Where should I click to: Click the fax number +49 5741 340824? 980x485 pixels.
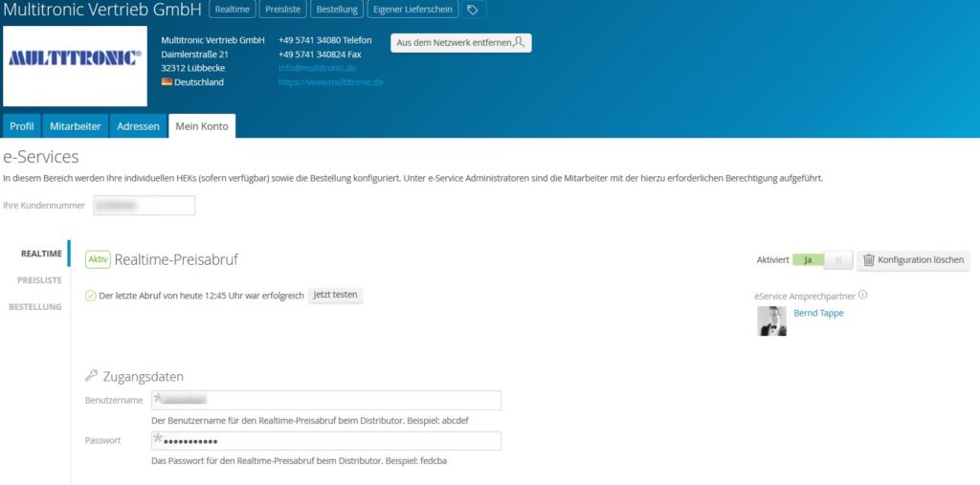(x=312, y=55)
